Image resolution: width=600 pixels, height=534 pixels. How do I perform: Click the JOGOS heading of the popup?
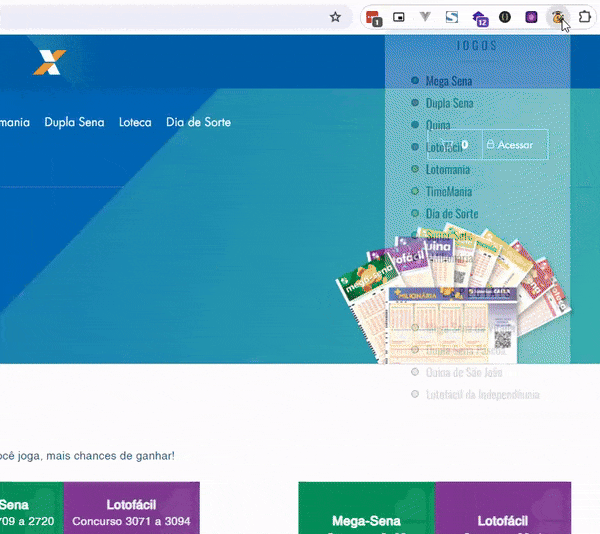tap(477, 46)
